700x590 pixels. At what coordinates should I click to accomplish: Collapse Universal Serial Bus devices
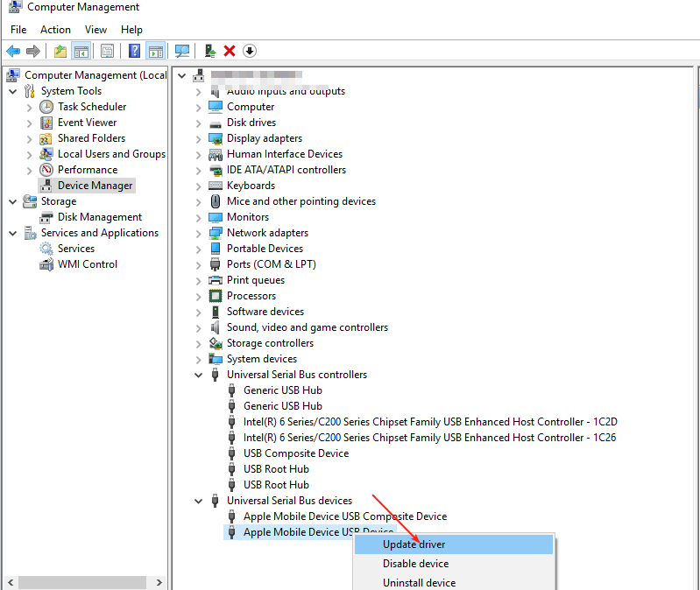pos(198,502)
